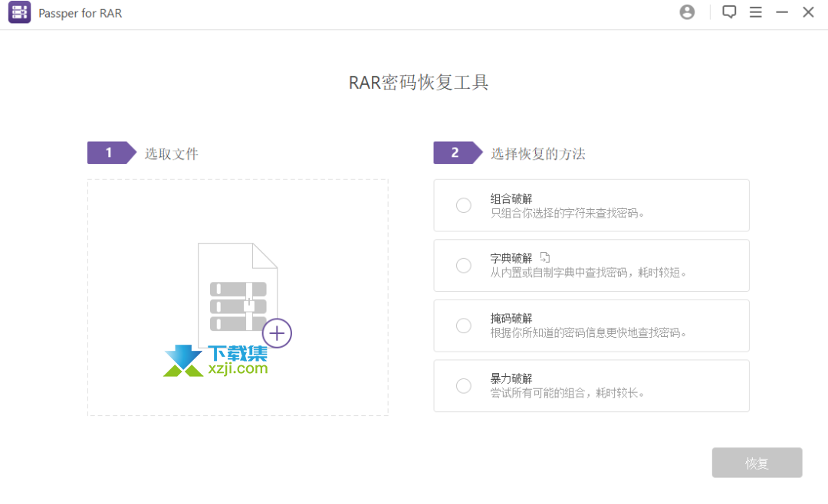Select the 掩码破解 radio button
This screenshot has width=828, height=504.
pos(464,326)
